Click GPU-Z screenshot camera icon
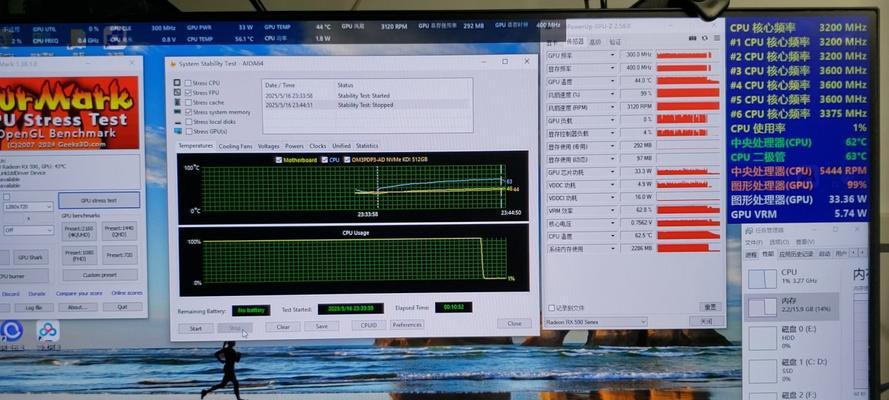 (692, 38)
